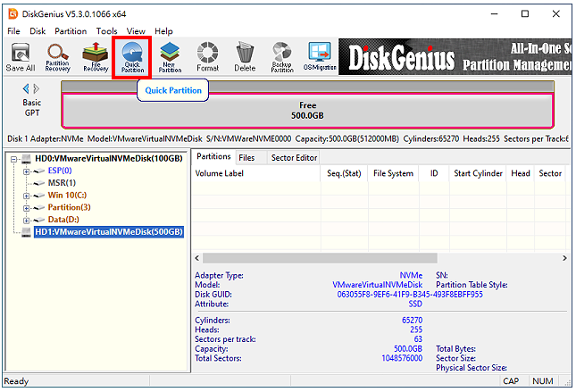Viewport: 576px width, 392px height.
Task: Click the NUM indicator in status bar
Action: 543,381
